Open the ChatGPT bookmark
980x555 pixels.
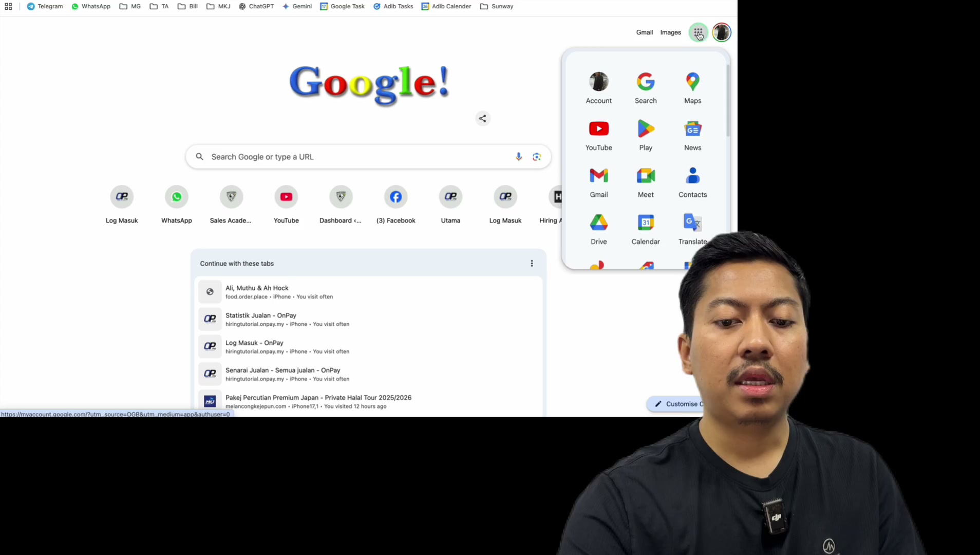[256, 6]
